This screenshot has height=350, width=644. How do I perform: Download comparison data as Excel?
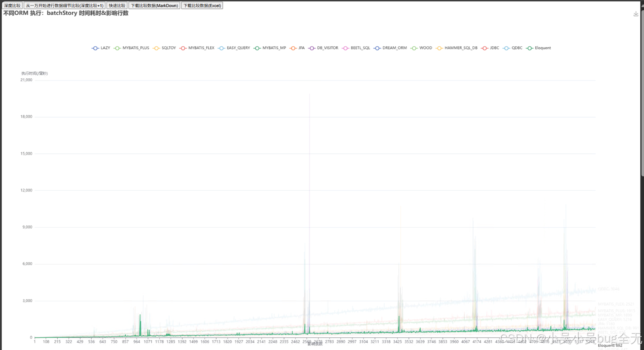(202, 5)
